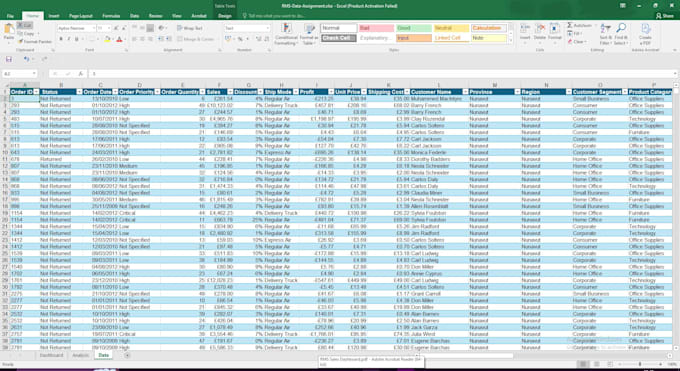Screen dimensions: 680x371
Task: Apply the Calculation cell style
Action: coord(489,28)
